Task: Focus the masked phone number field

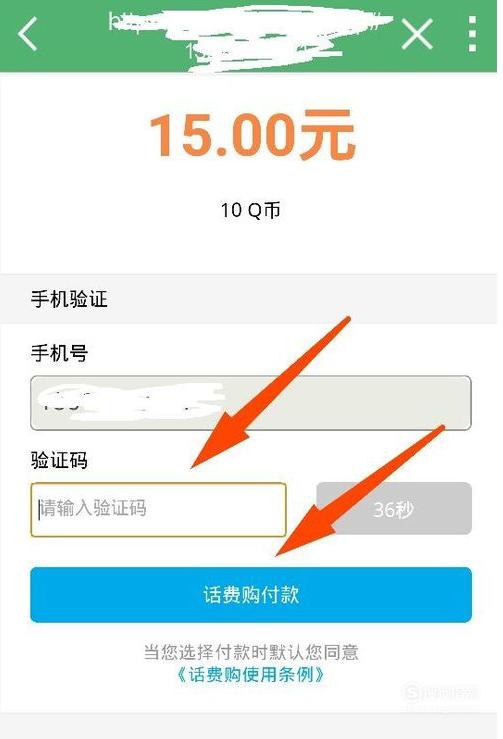Action: pos(251,403)
